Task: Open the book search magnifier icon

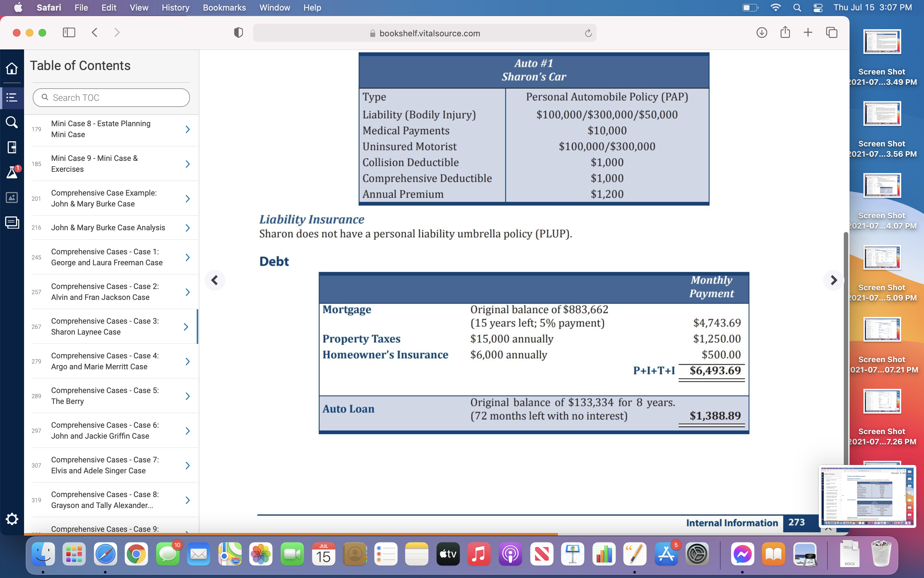Action: coord(12,122)
